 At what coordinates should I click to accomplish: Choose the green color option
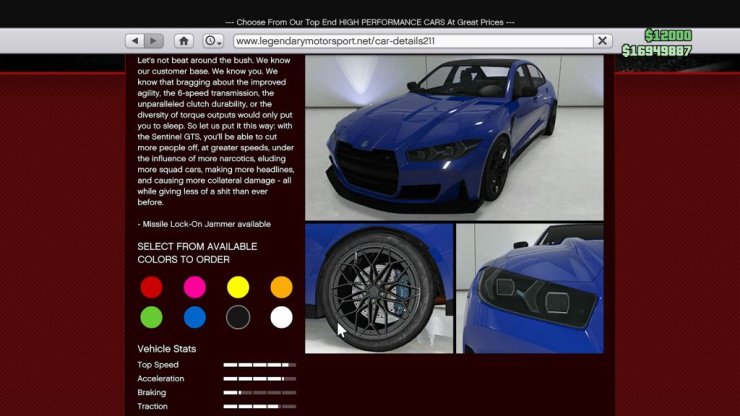151,318
